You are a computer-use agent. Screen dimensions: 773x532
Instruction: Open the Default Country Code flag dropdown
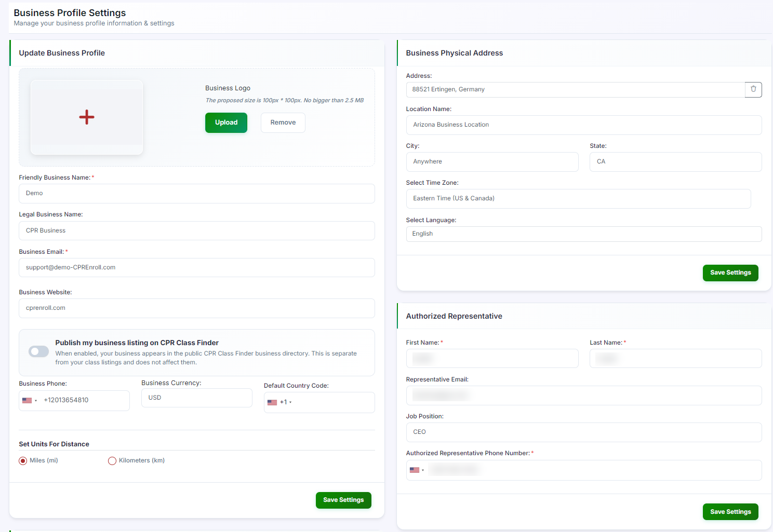(x=279, y=402)
